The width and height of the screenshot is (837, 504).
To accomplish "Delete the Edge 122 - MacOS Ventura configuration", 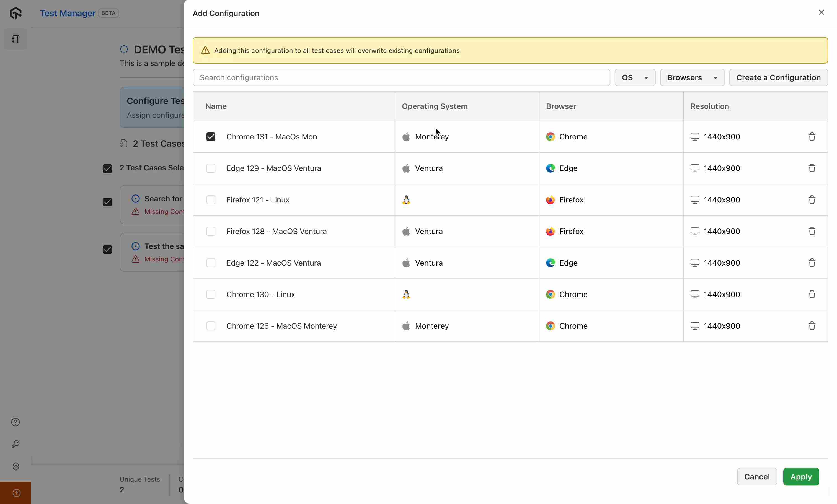I will point(812,263).
